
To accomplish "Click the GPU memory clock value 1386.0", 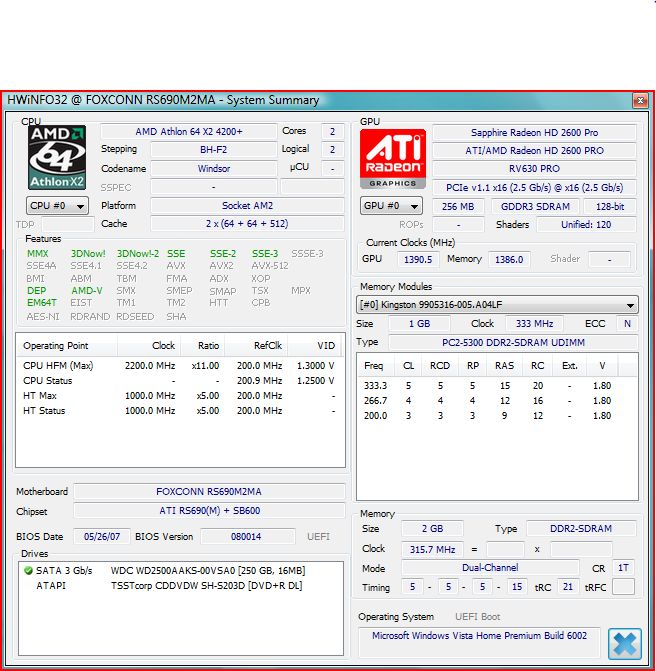I will pyautogui.click(x=509, y=259).
